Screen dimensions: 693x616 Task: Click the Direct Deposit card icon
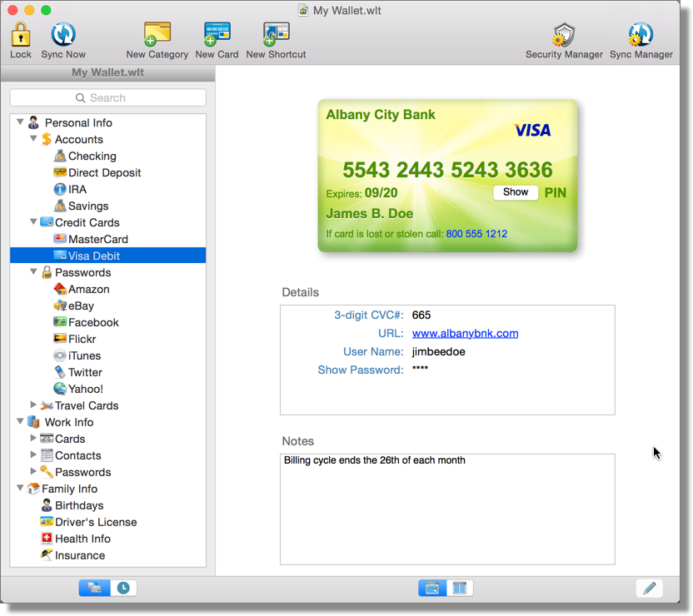pyautogui.click(x=60, y=172)
